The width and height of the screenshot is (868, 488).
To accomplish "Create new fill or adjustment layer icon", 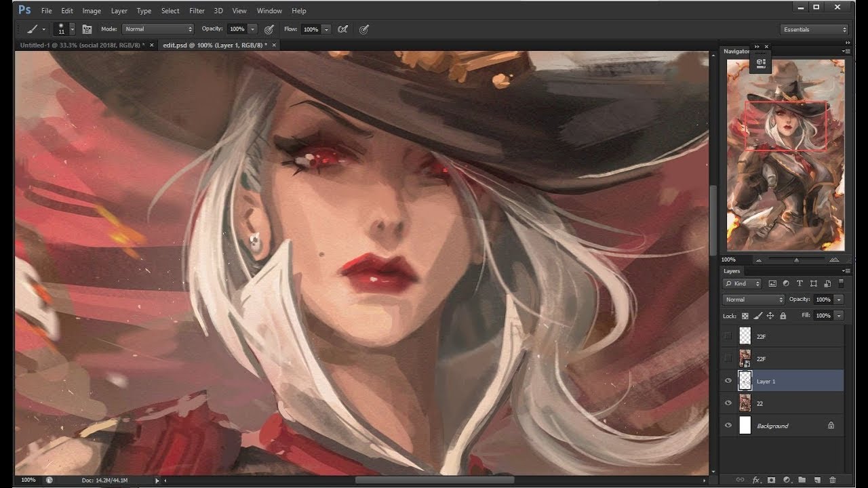I will (787, 480).
